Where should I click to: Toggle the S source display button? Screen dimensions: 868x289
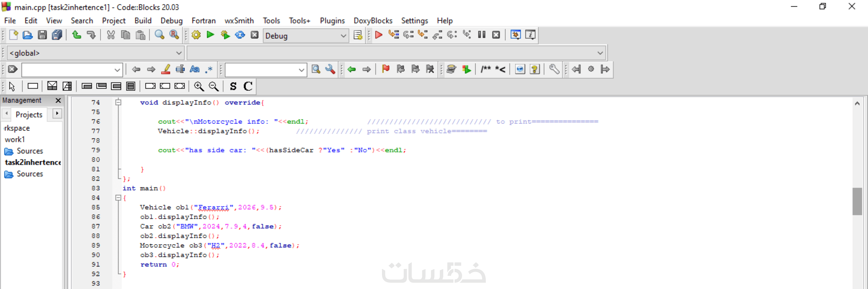233,87
